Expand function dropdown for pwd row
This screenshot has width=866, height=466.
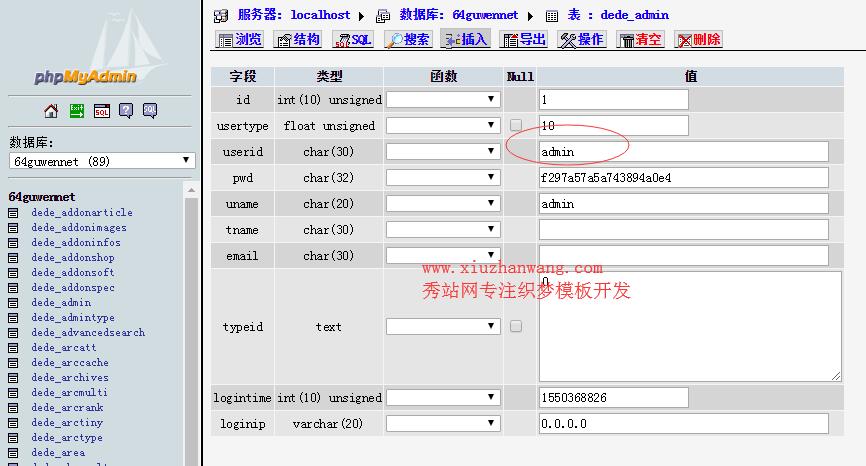click(442, 177)
